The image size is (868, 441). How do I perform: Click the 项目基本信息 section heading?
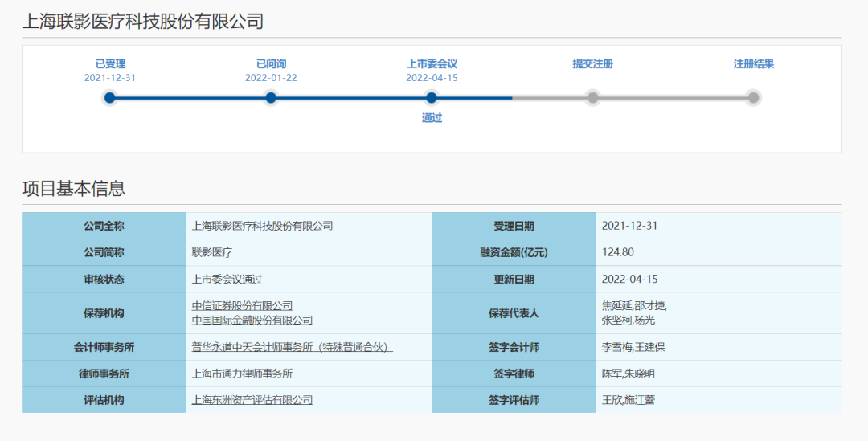74,188
